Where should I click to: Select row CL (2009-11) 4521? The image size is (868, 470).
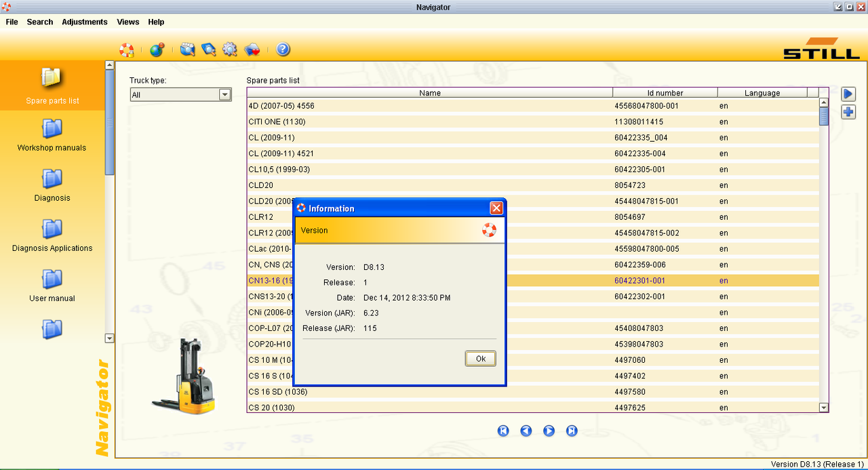[533, 153]
